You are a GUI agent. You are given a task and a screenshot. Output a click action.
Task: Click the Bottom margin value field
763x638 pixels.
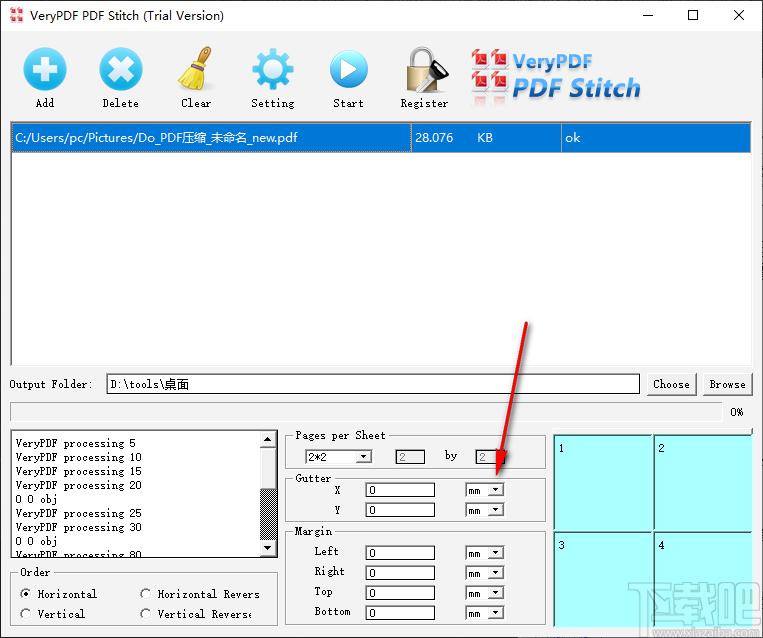pyautogui.click(x=400, y=612)
